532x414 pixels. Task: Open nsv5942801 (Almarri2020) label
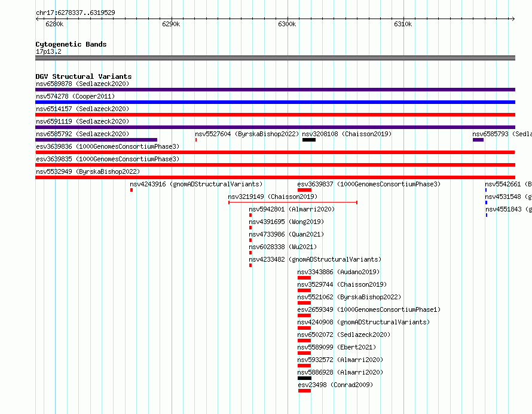coord(292,209)
